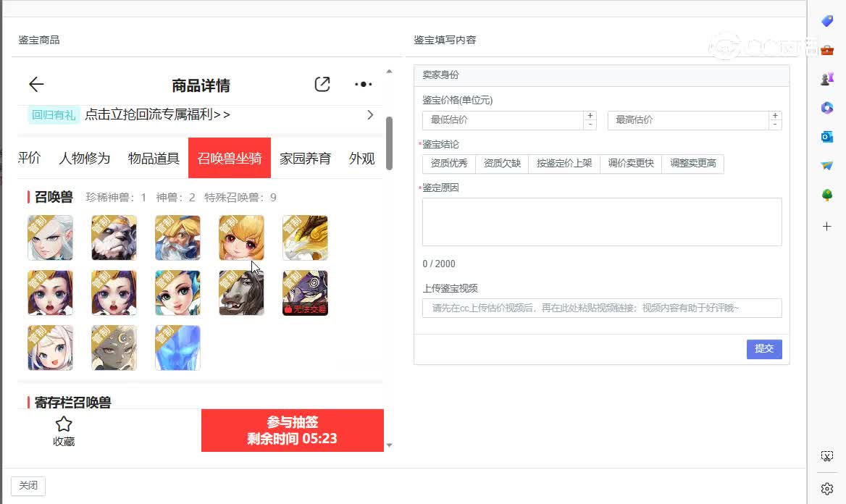Click the 上传鉴宝视频 link input field

602,308
